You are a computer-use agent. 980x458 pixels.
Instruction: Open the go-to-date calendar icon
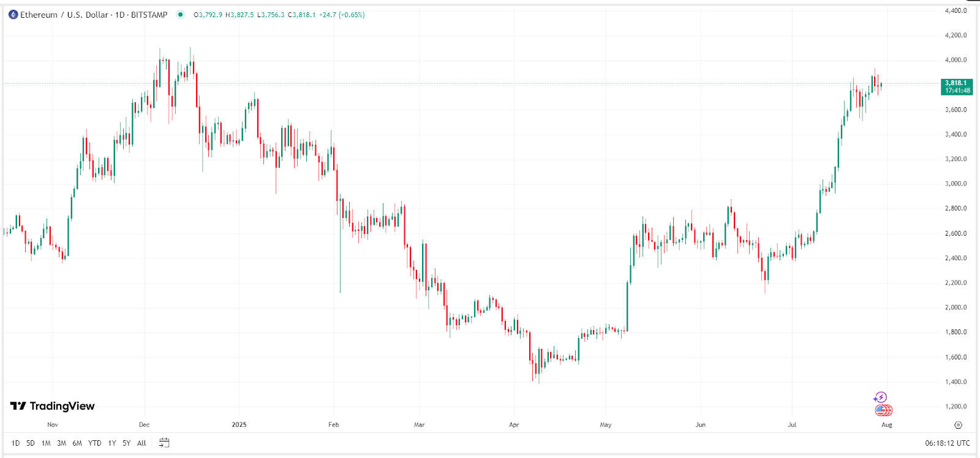click(x=163, y=443)
